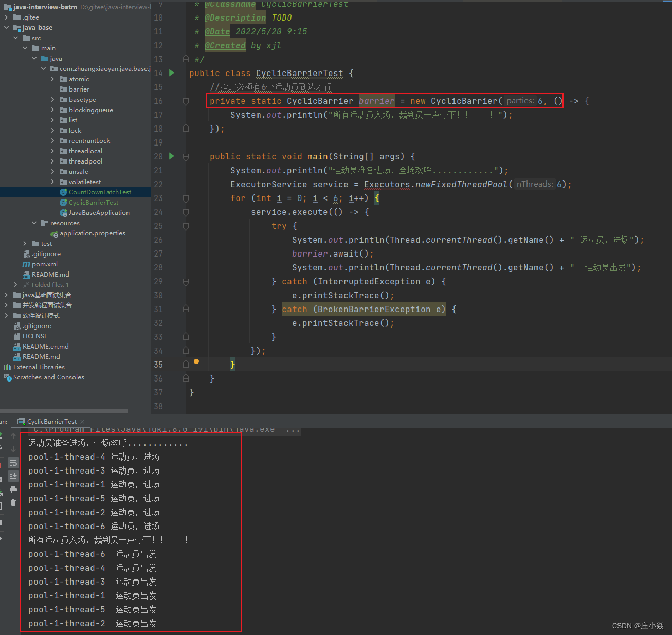This screenshot has width=672, height=635.
Task: Click the Down stack trace arrow in Run panel
Action: click(13, 450)
